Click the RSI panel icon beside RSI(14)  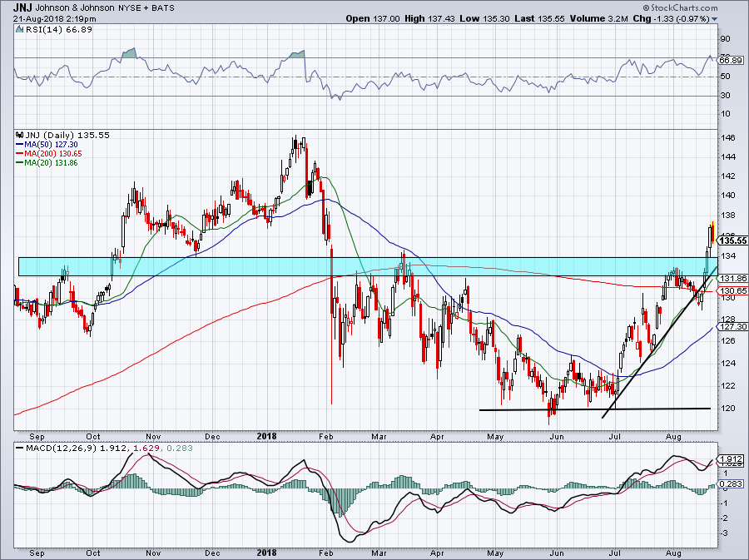click(x=19, y=29)
